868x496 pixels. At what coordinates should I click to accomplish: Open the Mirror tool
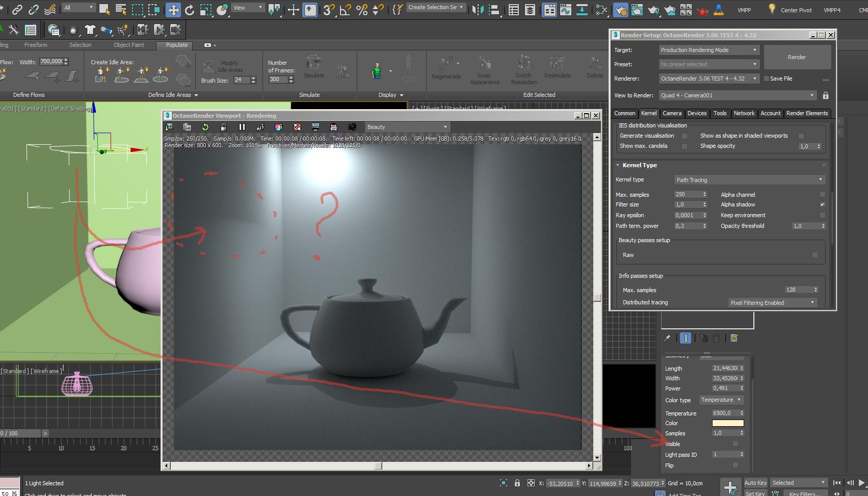pyautogui.click(x=478, y=9)
